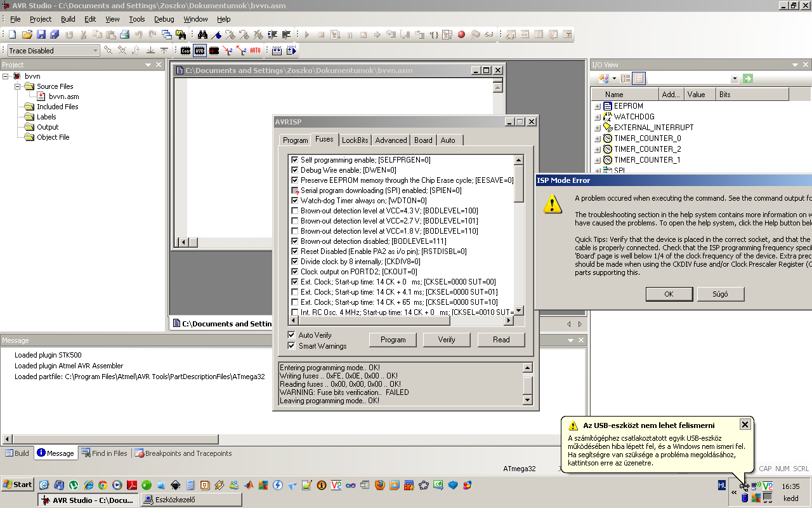Click OK in the ISP Mode Error dialog
The height and width of the screenshot is (508, 812).
tap(669, 294)
